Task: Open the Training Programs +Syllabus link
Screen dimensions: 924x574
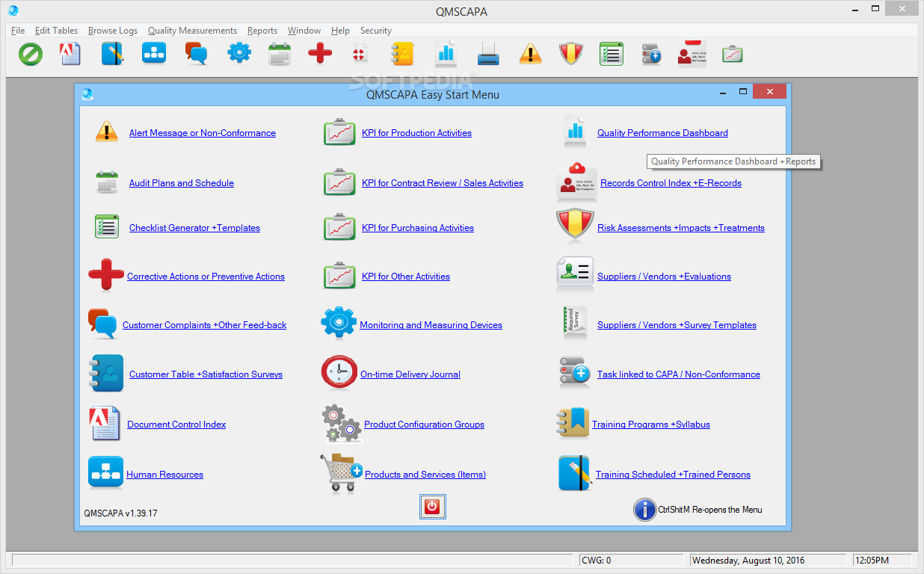Action: pos(651,425)
